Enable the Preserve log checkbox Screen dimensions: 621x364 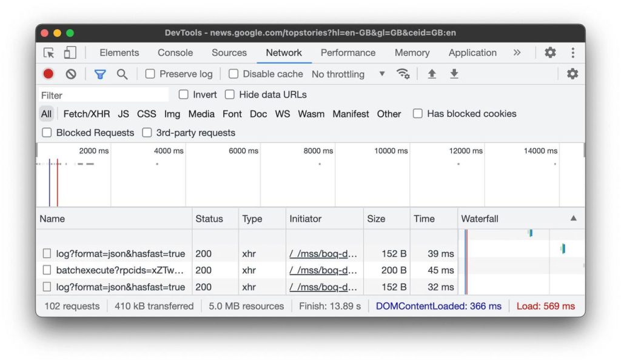tap(150, 74)
